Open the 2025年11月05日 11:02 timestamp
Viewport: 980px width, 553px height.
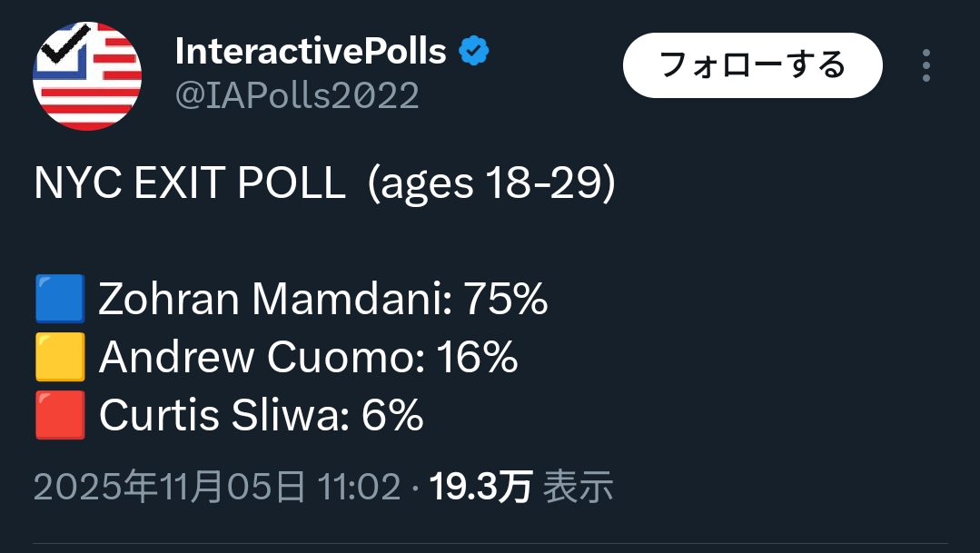tap(217, 488)
